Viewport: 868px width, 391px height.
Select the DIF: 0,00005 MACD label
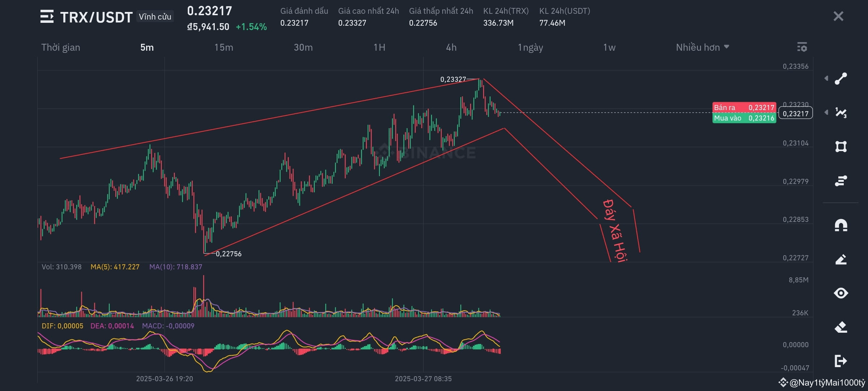[x=62, y=326]
